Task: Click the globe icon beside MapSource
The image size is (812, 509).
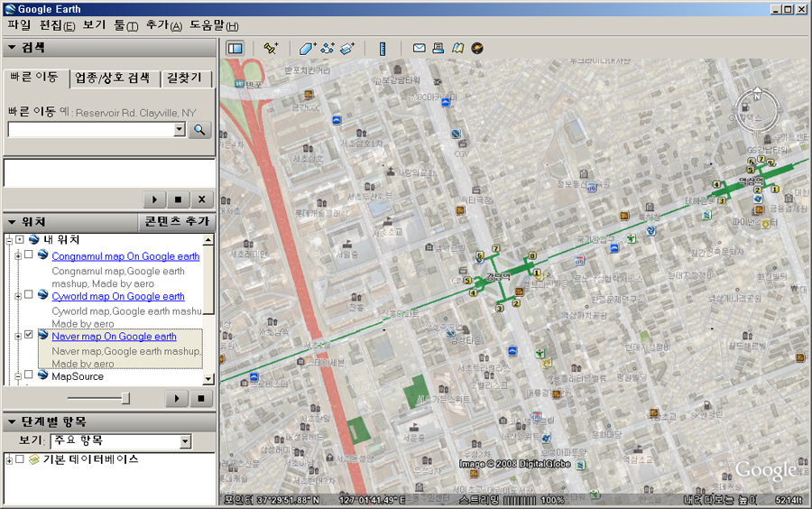Action: tap(43, 375)
